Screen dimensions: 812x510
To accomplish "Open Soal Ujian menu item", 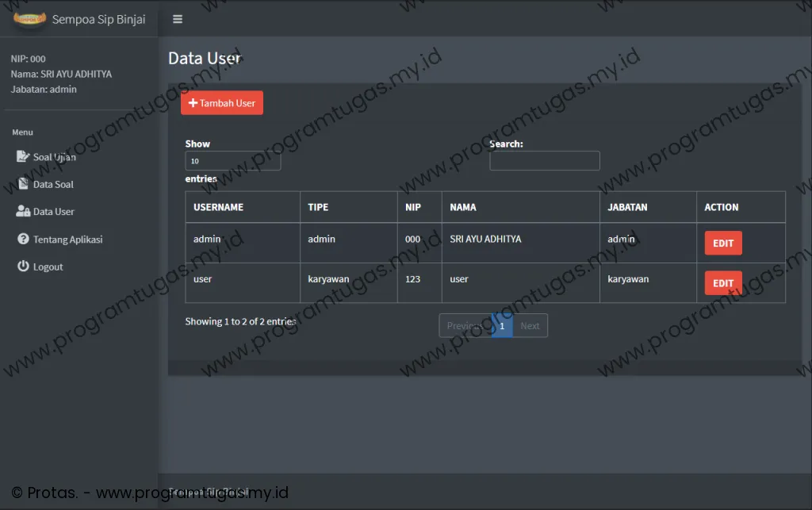I will click(54, 157).
